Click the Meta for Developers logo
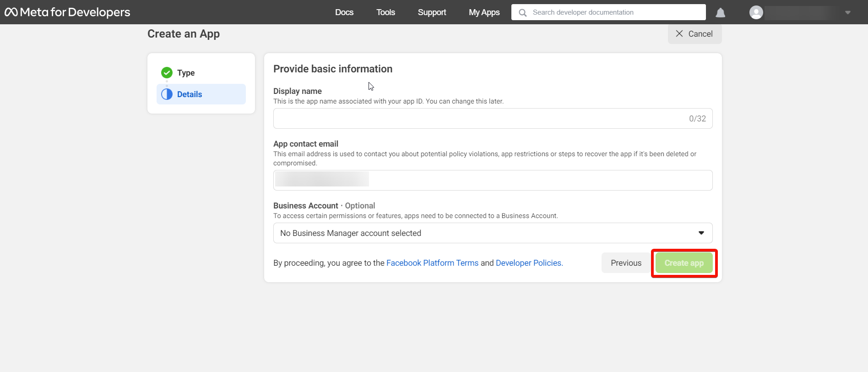This screenshot has height=372, width=868. tap(67, 12)
